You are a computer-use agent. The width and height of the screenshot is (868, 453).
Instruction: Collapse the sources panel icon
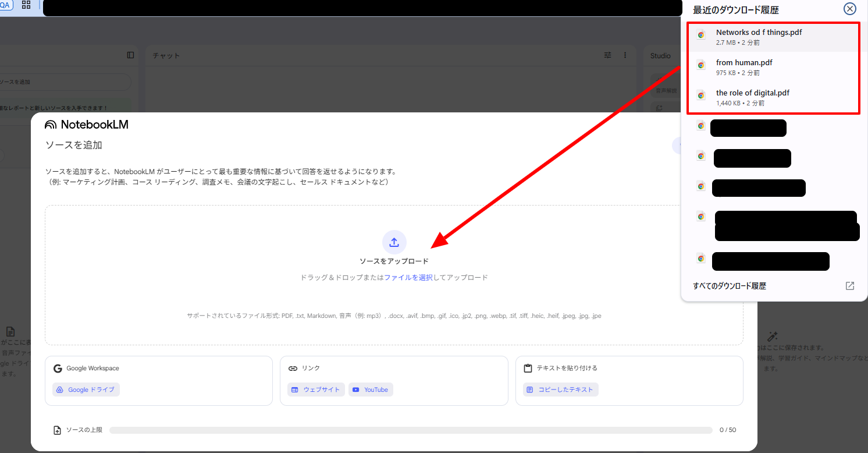[130, 55]
